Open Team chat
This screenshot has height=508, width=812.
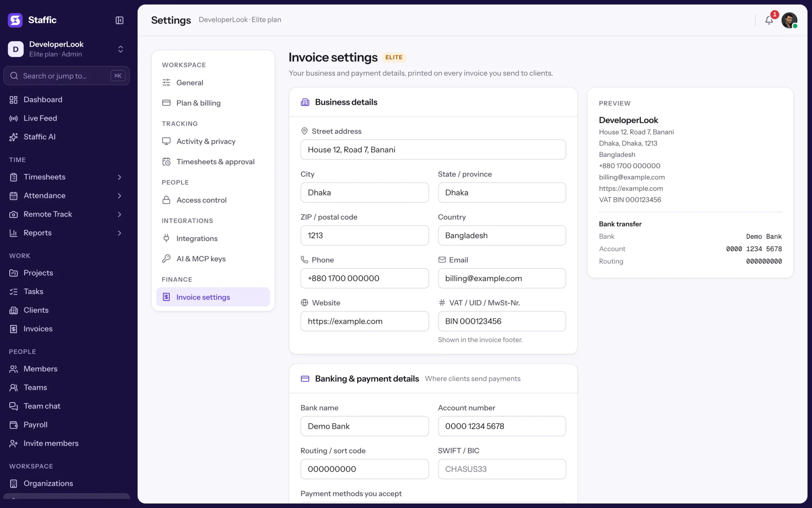[67, 406]
